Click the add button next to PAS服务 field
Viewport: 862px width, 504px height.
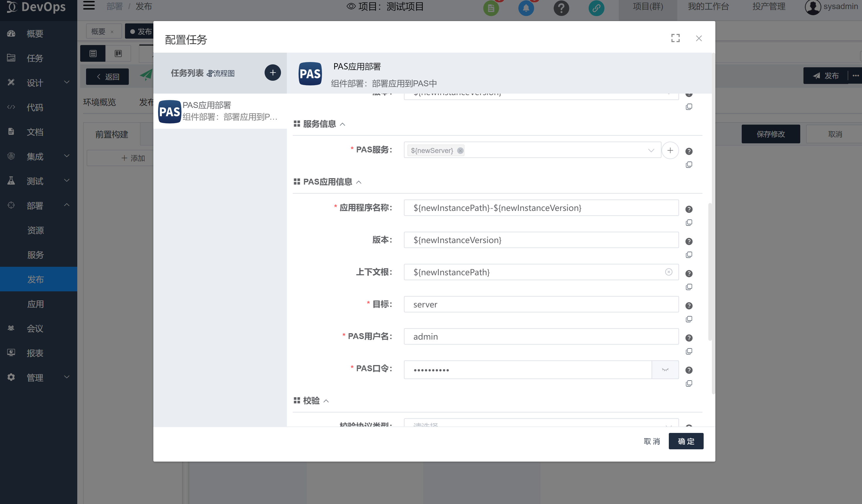coord(670,150)
